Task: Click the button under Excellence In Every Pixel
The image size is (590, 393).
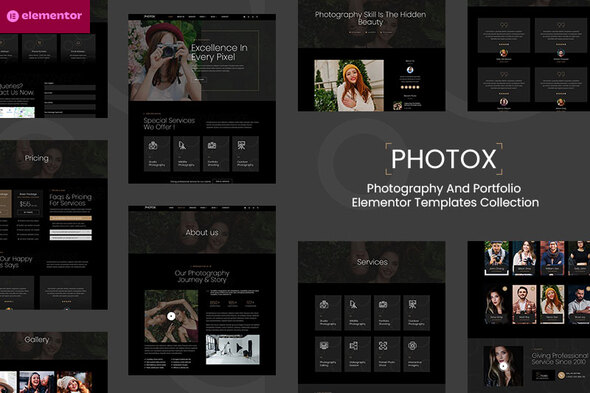Action: coord(200,79)
